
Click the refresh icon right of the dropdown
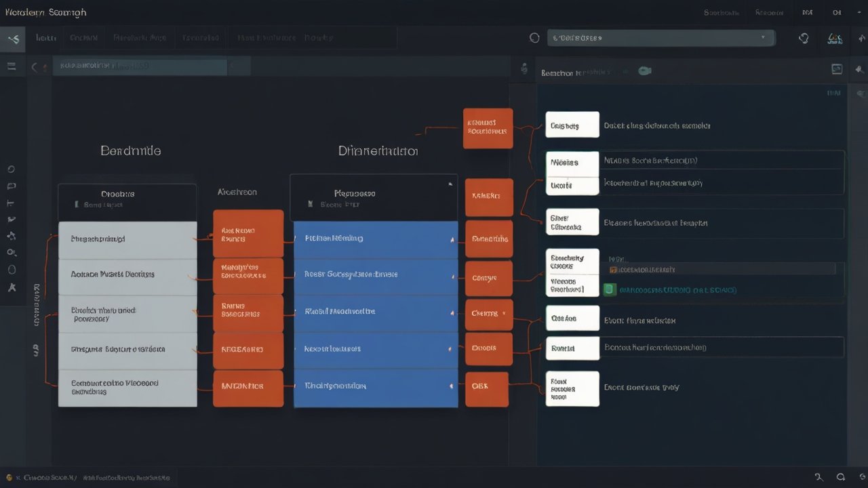click(804, 39)
